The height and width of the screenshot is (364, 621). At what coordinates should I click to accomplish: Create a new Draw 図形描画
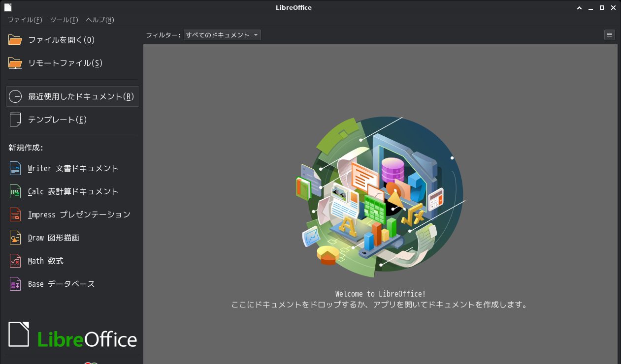[x=53, y=238]
